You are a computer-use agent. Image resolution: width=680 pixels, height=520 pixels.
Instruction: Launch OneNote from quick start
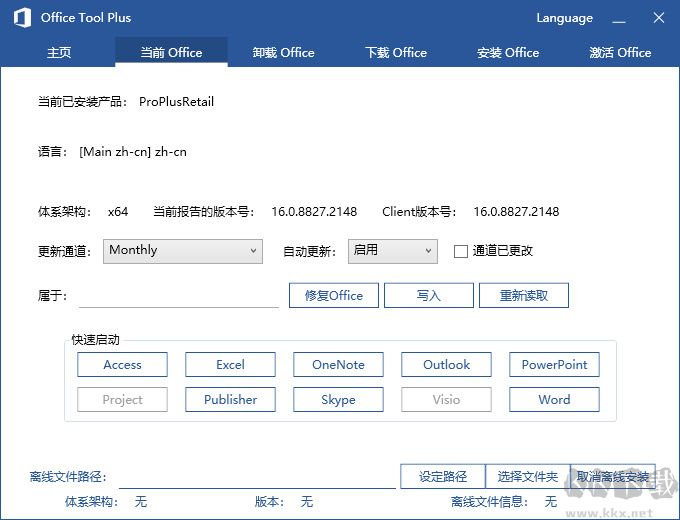coord(338,364)
